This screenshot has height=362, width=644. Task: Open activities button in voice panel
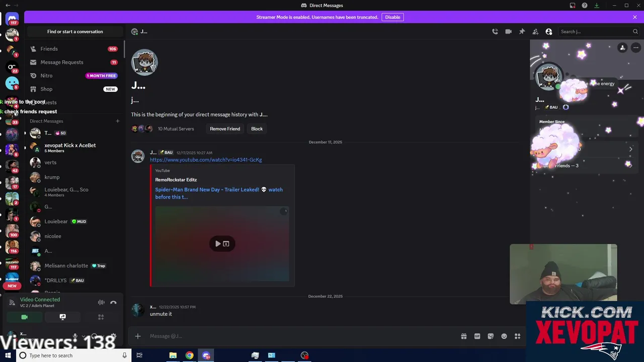coord(101,317)
